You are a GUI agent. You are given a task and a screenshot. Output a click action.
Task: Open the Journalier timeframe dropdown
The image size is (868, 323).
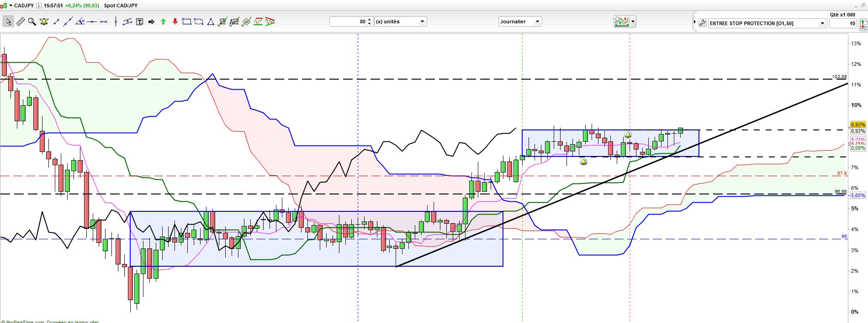pos(520,22)
